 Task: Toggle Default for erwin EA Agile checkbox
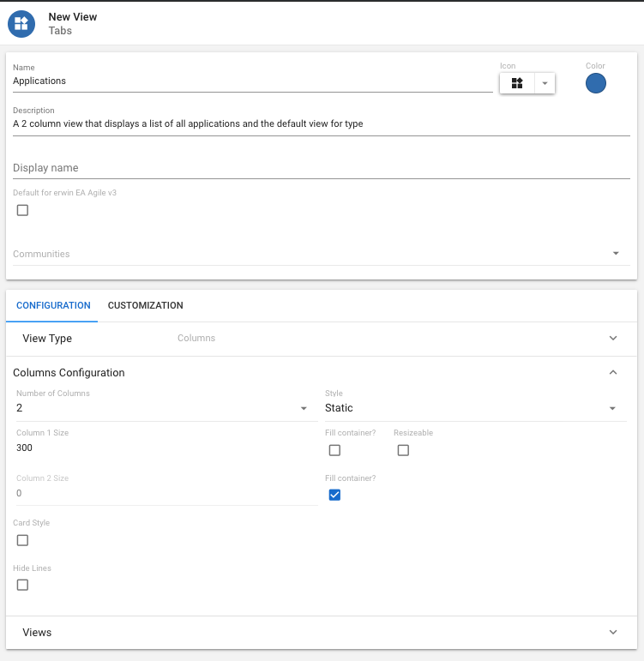point(23,210)
